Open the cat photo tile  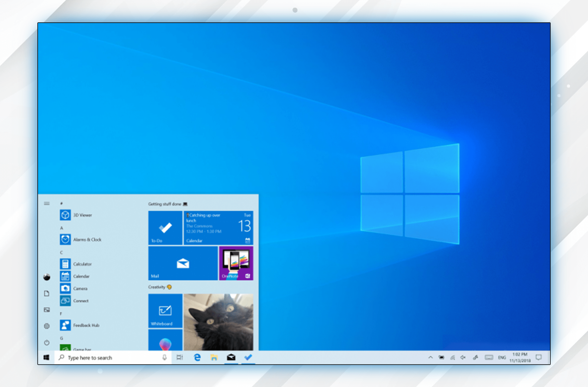click(218, 322)
